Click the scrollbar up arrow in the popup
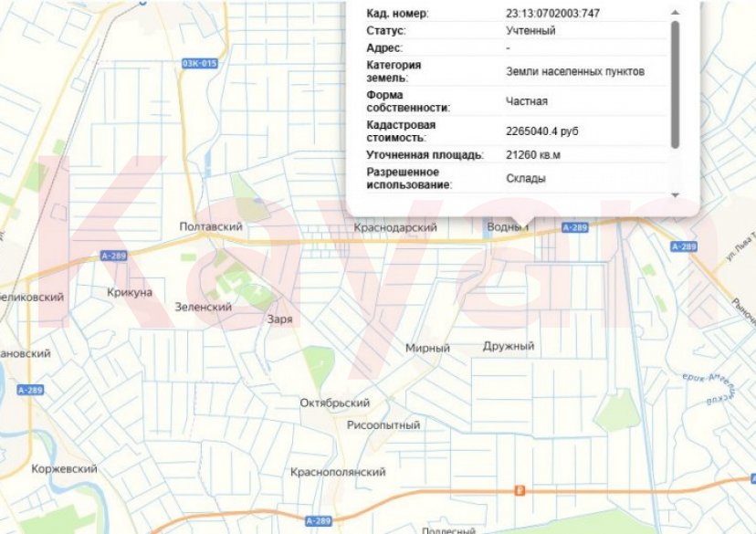The height and width of the screenshot is (534, 756). coord(674,11)
